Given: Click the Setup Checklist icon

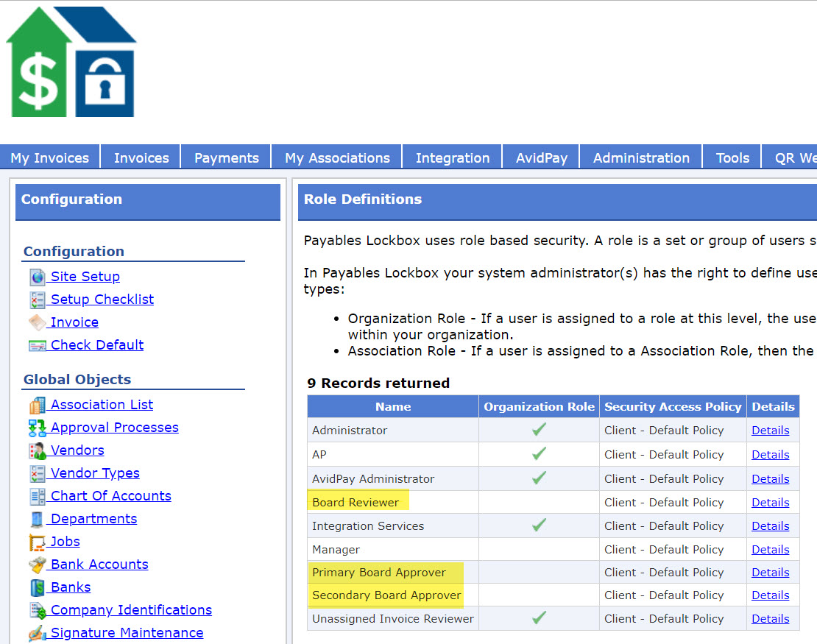Looking at the screenshot, I should coord(38,300).
